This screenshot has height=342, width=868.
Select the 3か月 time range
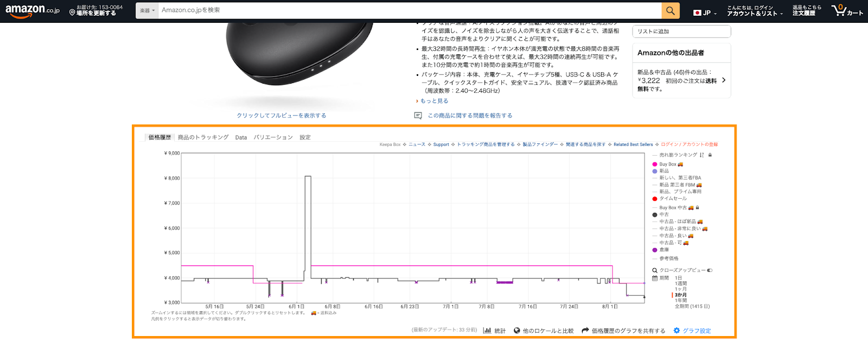point(681,295)
